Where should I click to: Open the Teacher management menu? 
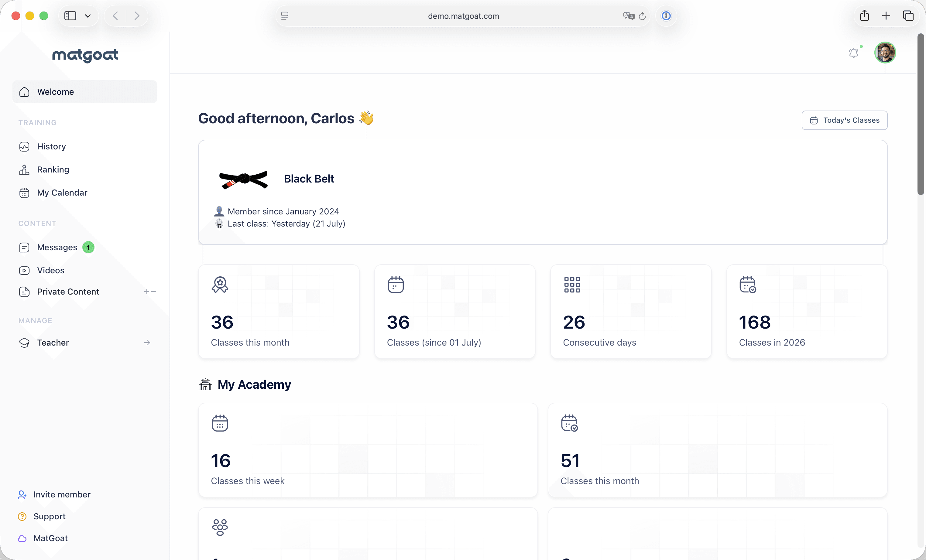tap(85, 343)
